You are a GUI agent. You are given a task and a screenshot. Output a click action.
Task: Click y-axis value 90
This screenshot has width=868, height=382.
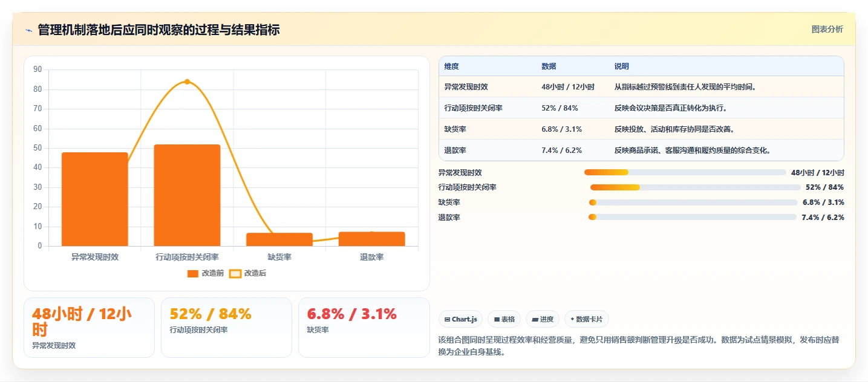tap(38, 70)
